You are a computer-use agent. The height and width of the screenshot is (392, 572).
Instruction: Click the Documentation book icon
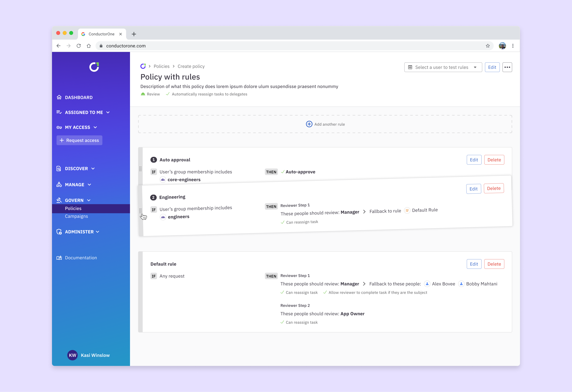59,258
